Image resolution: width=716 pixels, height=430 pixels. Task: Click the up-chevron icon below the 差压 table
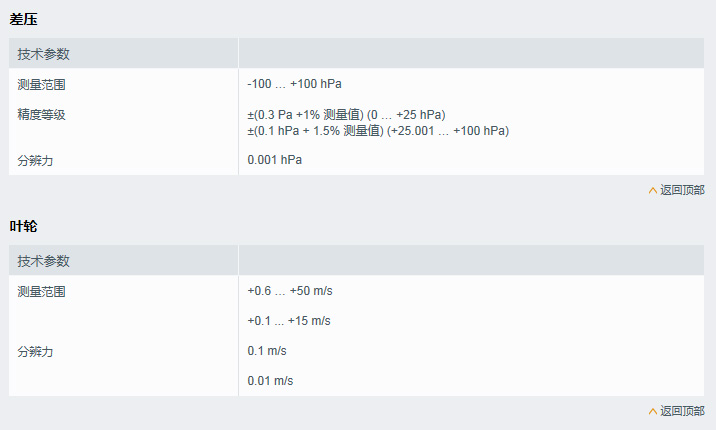click(x=653, y=190)
